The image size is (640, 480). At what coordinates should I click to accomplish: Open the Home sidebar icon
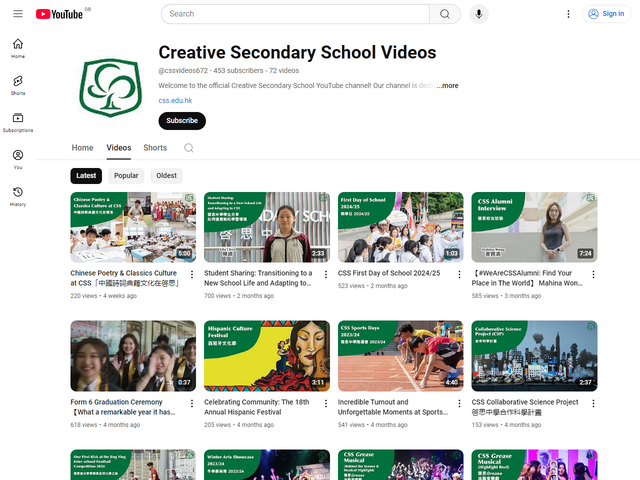tap(18, 48)
